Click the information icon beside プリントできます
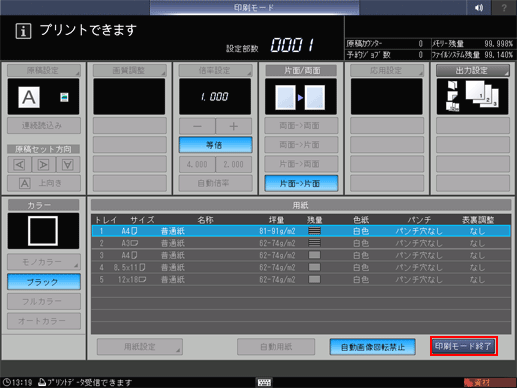This screenshot has width=517, height=388. pyautogui.click(x=23, y=31)
